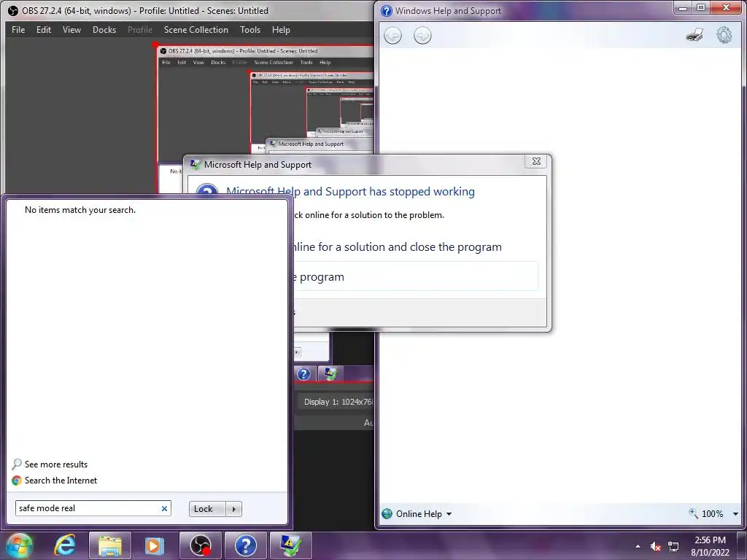This screenshot has height=560, width=747.
Task: Open the OBS Help menu
Action: 281,29
